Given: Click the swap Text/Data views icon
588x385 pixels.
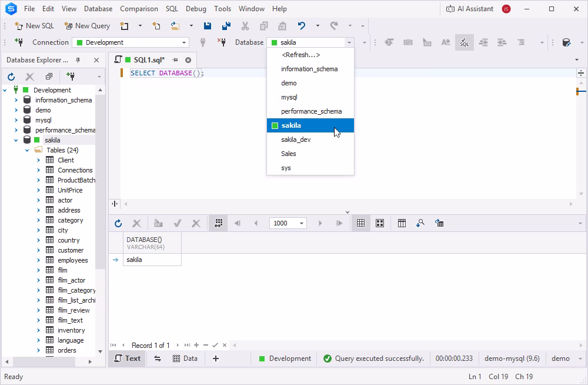Looking at the screenshot, I should coord(158,359).
